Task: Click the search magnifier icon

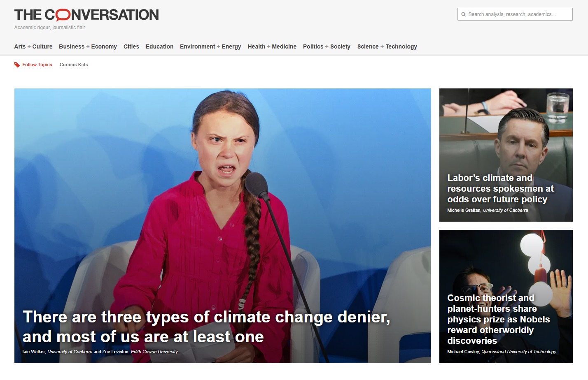Action: tap(464, 14)
